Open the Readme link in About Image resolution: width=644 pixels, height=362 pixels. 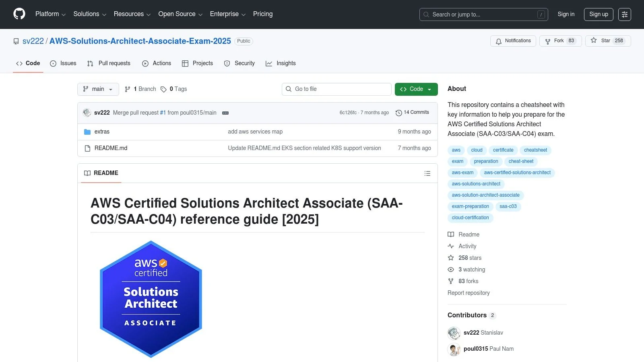[464, 235]
